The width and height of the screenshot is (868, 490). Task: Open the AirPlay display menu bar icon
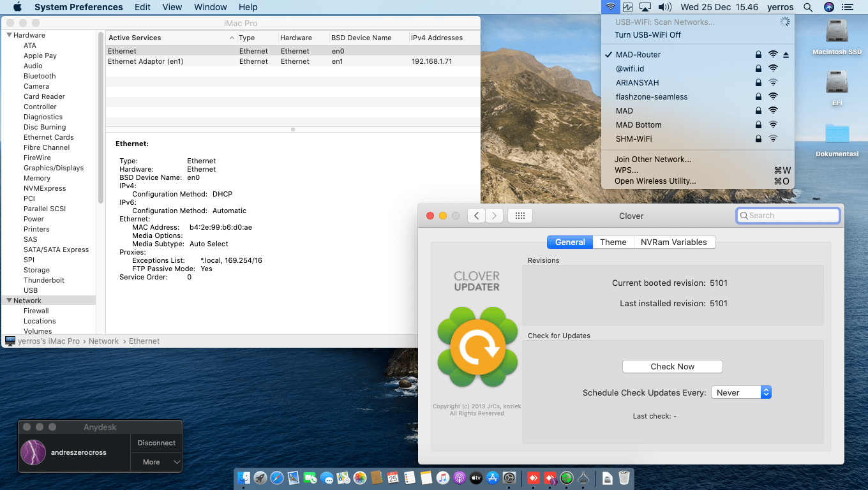[645, 7]
